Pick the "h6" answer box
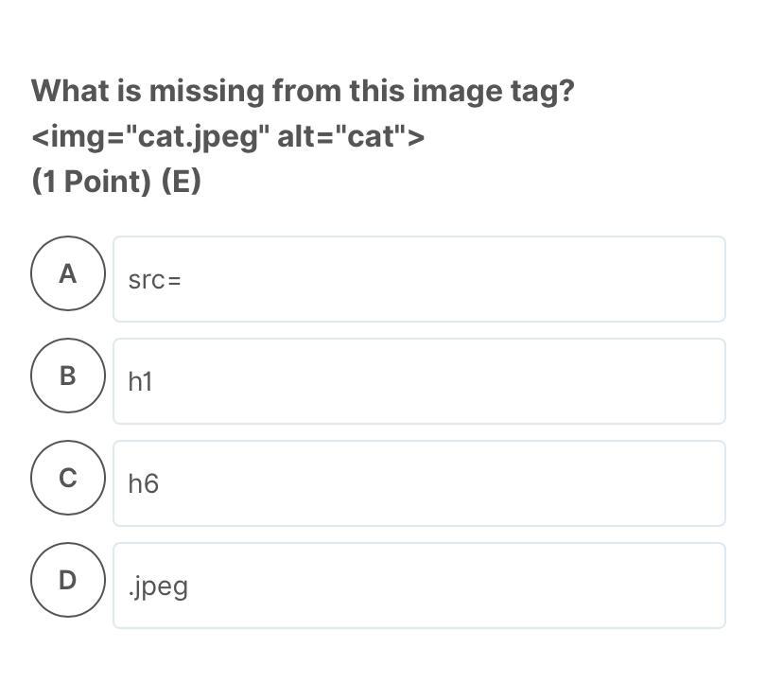Screen dimensions: 783x700 (419, 483)
